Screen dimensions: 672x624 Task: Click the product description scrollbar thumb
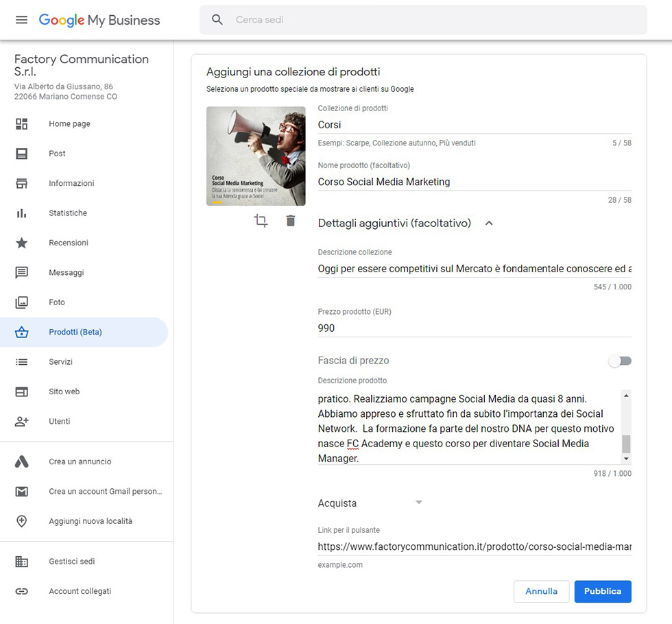[626, 444]
